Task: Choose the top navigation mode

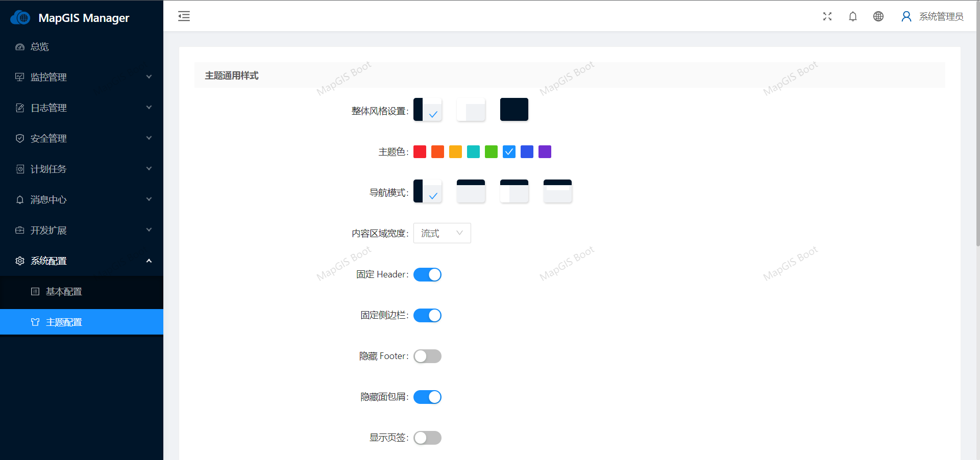Action: (x=471, y=191)
